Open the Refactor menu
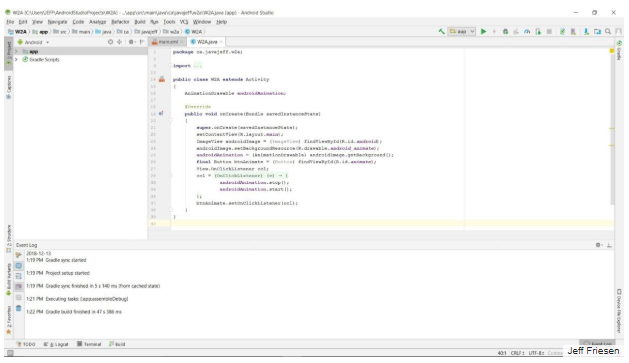The height and width of the screenshot is (363, 629). (120, 22)
